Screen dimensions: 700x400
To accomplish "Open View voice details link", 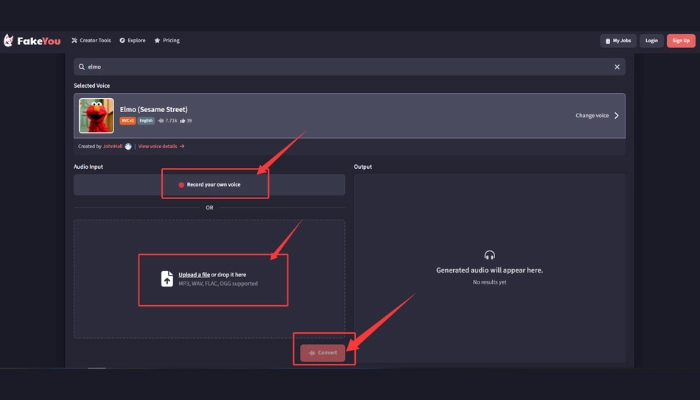I will 161,146.
